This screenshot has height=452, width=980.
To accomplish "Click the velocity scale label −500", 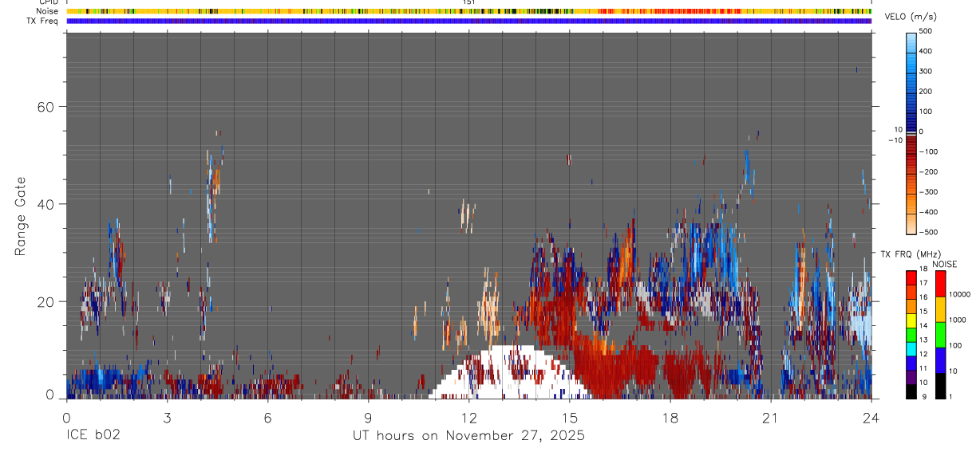I will point(929,232).
